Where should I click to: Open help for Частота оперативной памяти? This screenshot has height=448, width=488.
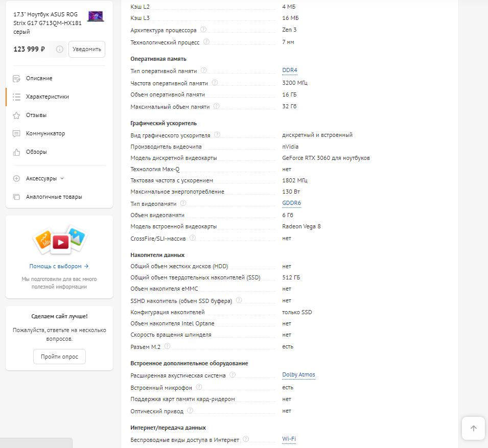215,82
